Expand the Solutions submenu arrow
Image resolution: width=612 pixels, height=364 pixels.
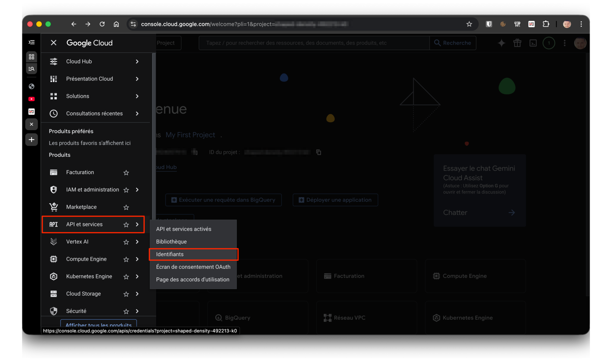pyautogui.click(x=137, y=96)
